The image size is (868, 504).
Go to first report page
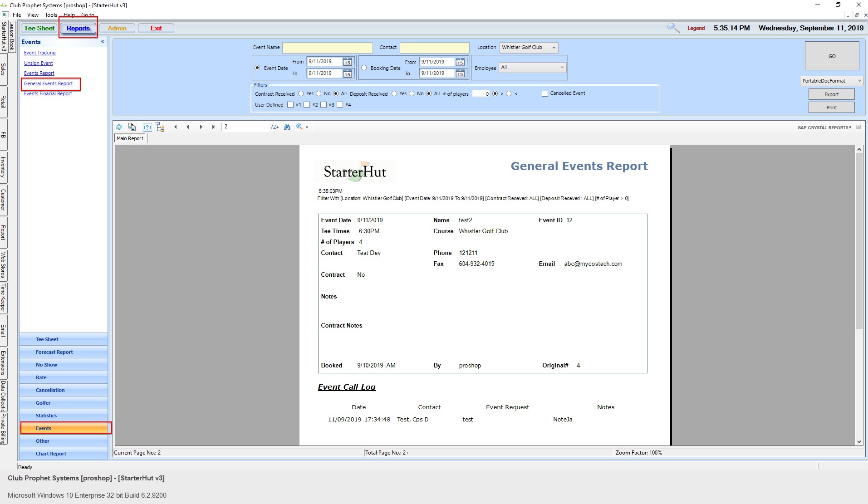click(x=175, y=127)
